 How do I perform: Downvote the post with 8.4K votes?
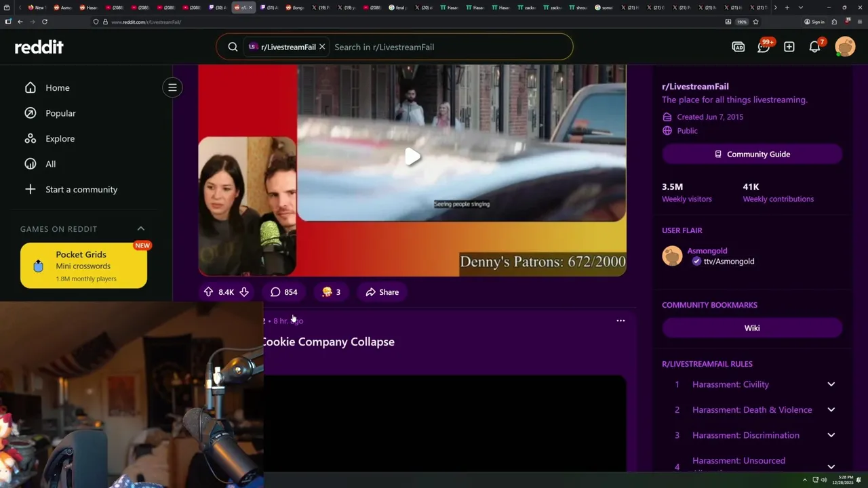click(x=244, y=292)
